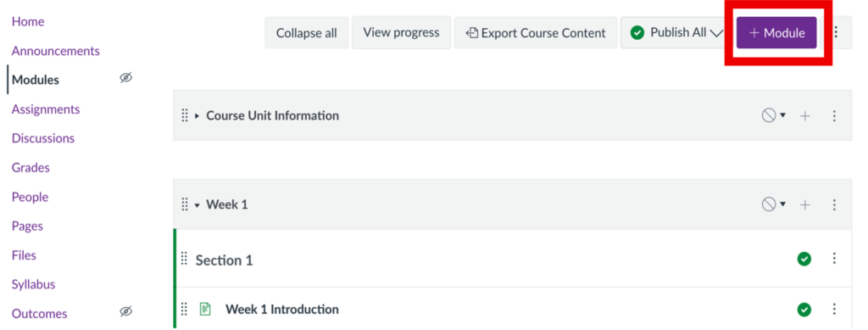Screen dimensions: 868x330
Task: Expand the Course Unit Information module
Action: (197, 116)
